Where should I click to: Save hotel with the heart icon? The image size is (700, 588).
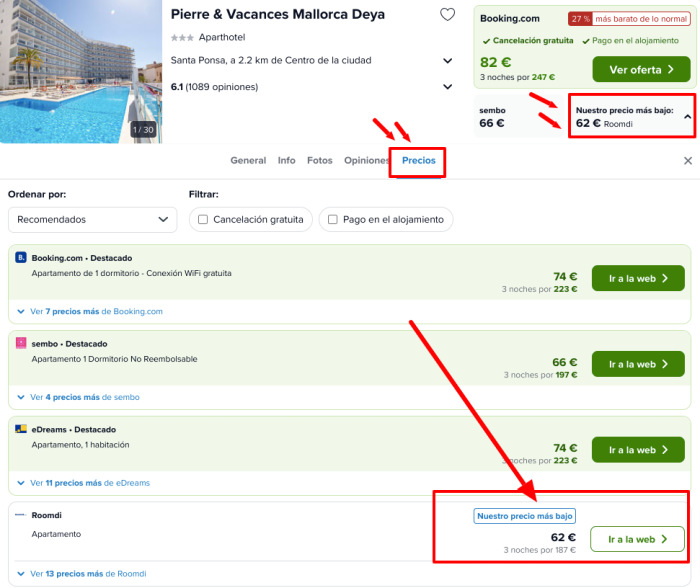click(x=447, y=15)
